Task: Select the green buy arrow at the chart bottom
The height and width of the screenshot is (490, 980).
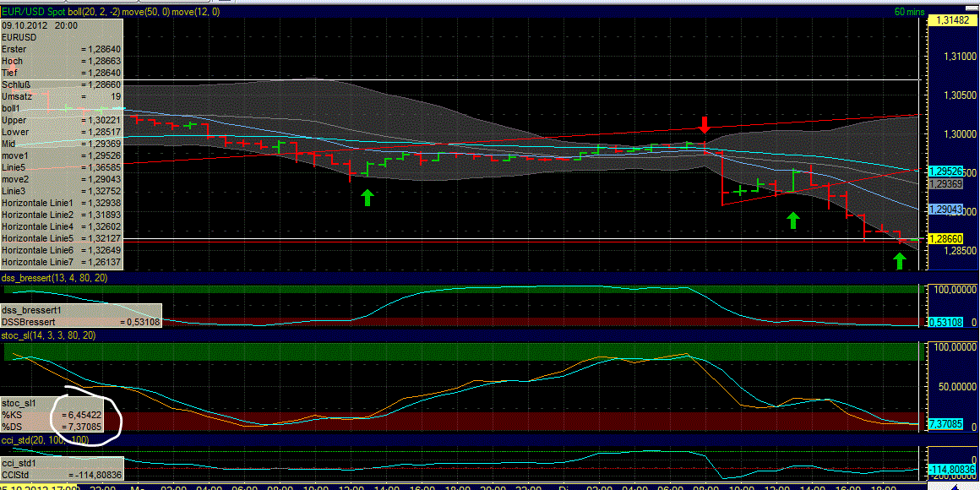Action: (x=898, y=260)
